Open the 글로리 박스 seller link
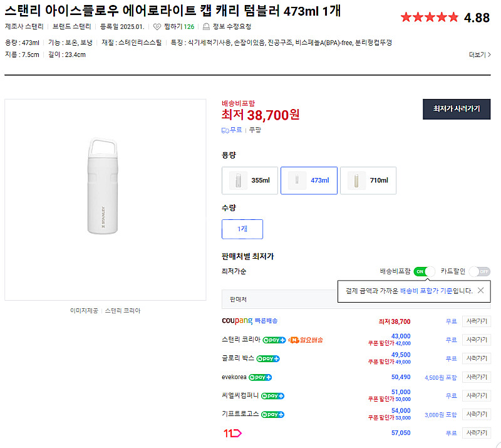This screenshot has height=448, width=501. pos(238,358)
